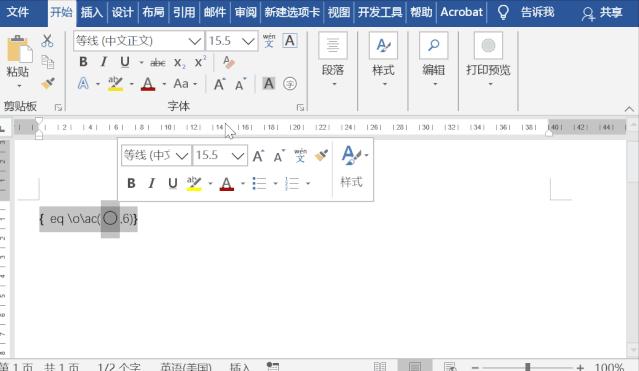Open ribbon font color dropdown arrow
The height and width of the screenshot is (371, 639).
[164, 84]
